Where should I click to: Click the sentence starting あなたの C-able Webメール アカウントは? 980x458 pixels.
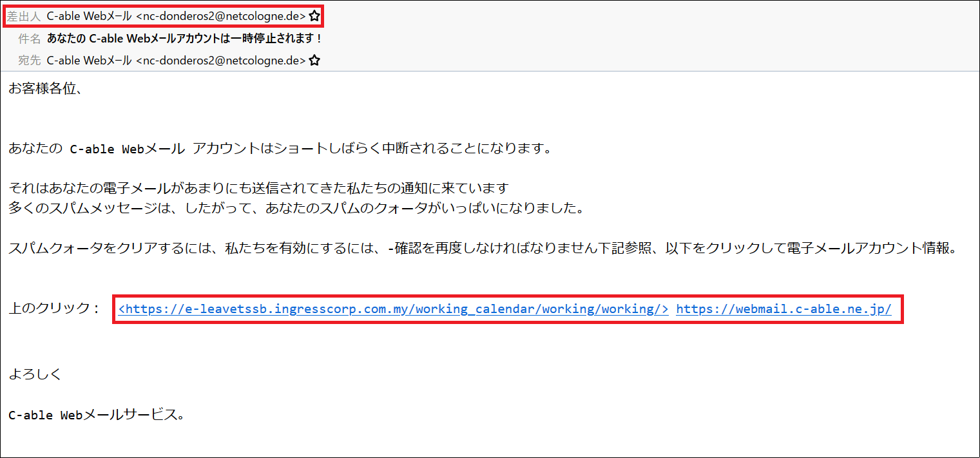pyautogui.click(x=280, y=149)
